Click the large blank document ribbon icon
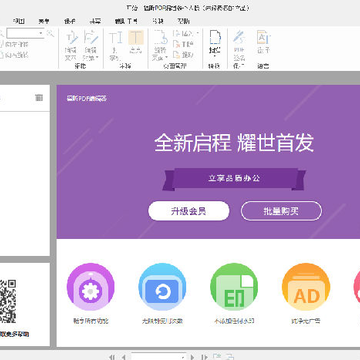The image size is (360, 360). click(x=215, y=37)
